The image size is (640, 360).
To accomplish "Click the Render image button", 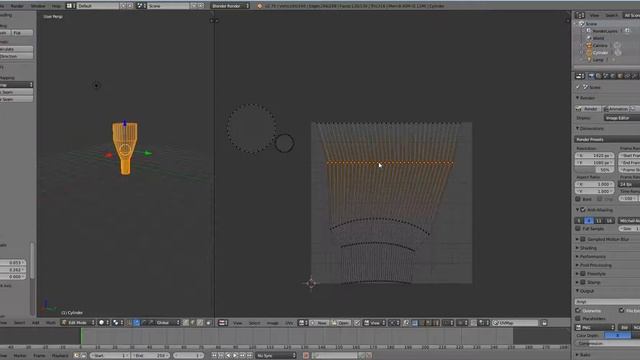I will point(589,109).
